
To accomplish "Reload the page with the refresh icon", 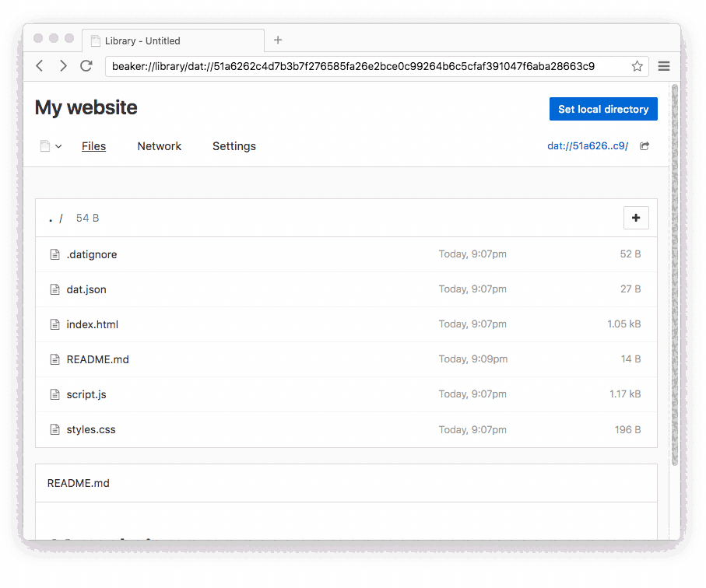I will click(x=86, y=65).
